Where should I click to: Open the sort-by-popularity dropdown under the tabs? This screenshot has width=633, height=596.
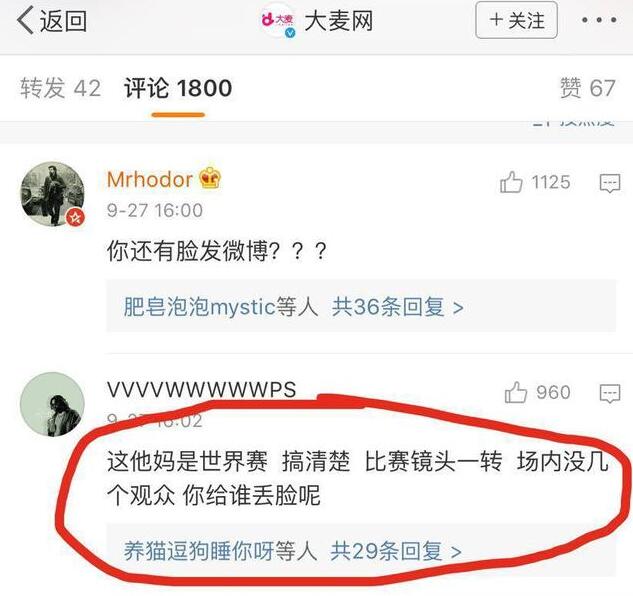[x=573, y=122]
